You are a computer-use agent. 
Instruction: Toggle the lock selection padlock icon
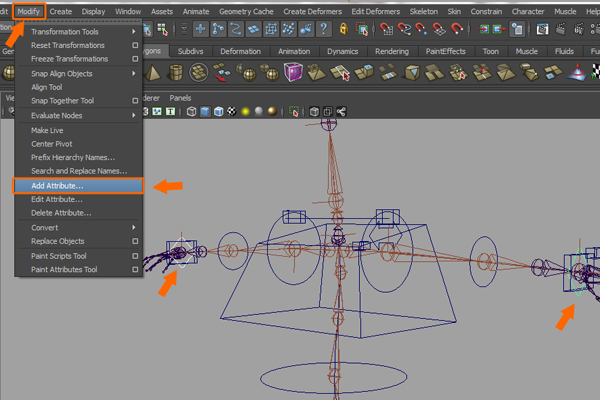point(344,29)
